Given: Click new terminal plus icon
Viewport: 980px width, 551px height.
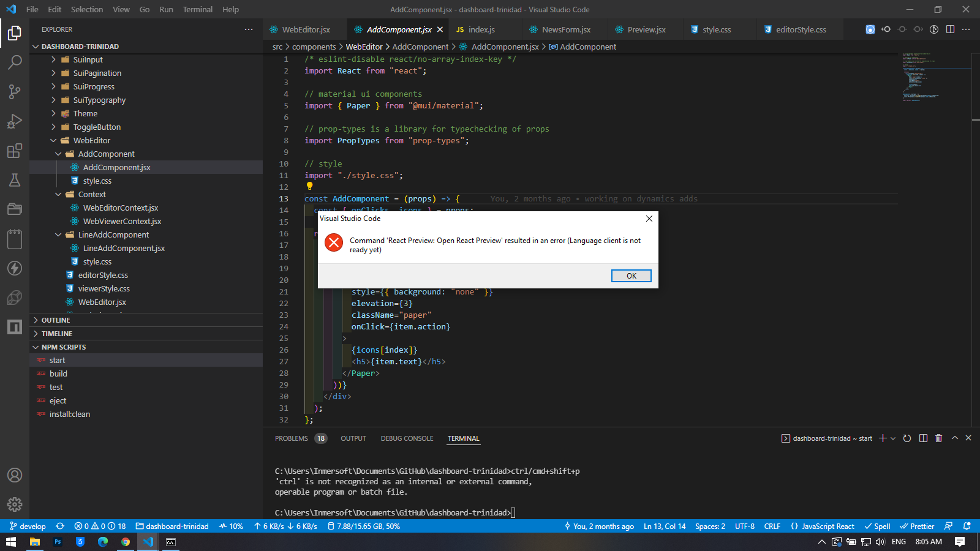Looking at the screenshot, I should 883,438.
